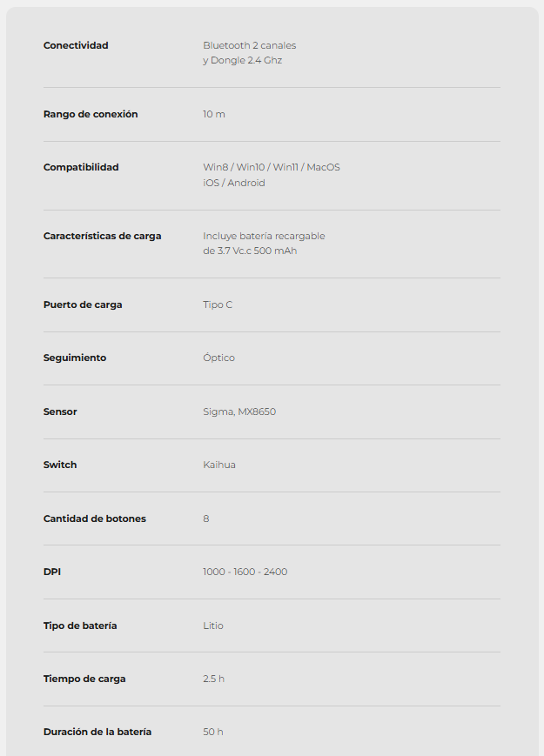Click the 10 m range value
The height and width of the screenshot is (756, 544).
214,114
